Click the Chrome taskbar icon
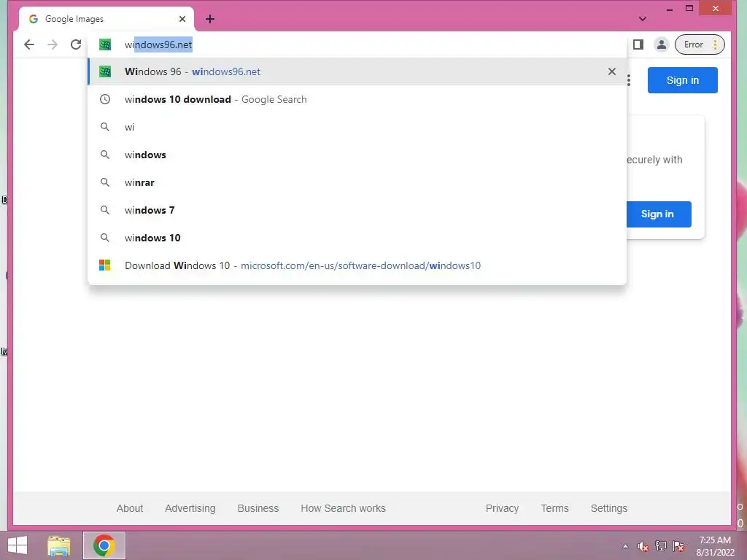This screenshot has width=747, height=560. 104,545
